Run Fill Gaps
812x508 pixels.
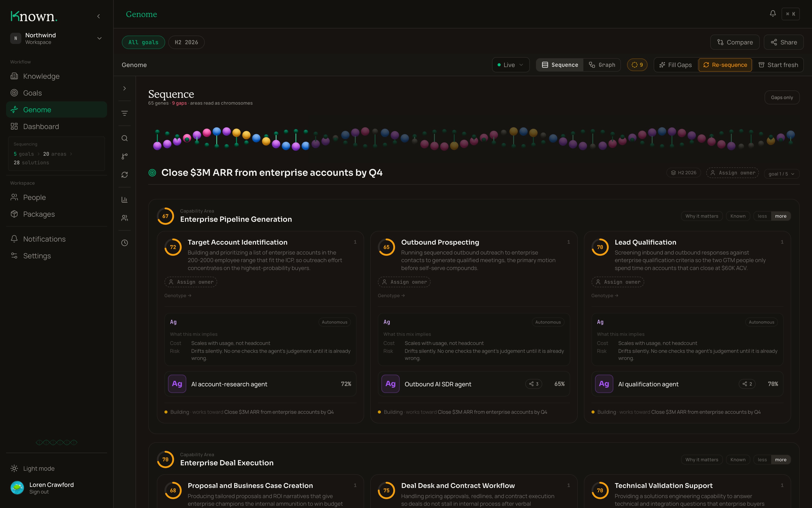(675, 65)
